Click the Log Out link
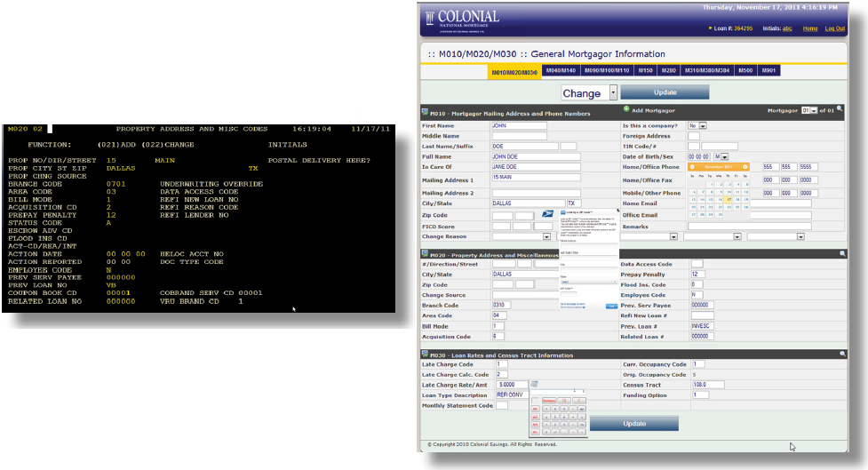Screen dimensions: 868x470 [x=835, y=28]
